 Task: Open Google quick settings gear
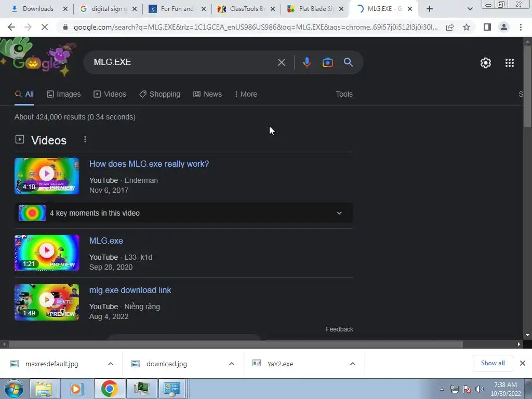click(x=486, y=63)
